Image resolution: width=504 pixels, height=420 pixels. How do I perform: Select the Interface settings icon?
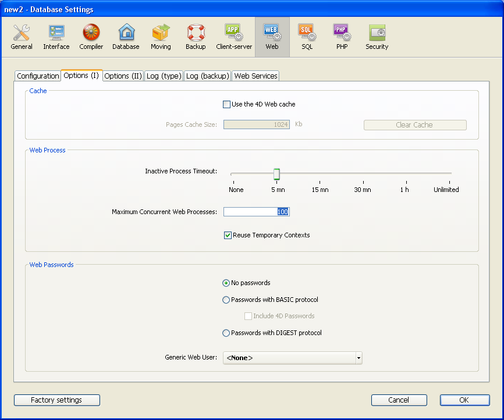point(56,37)
